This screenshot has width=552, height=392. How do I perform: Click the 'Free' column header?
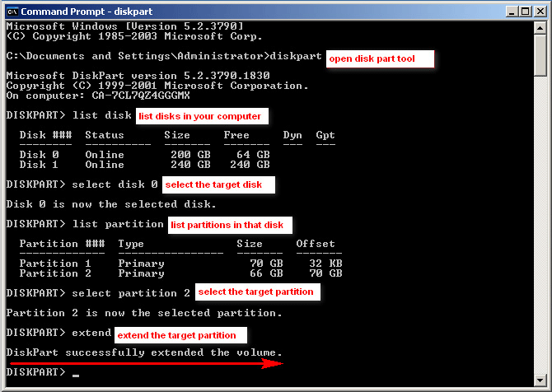click(x=236, y=135)
